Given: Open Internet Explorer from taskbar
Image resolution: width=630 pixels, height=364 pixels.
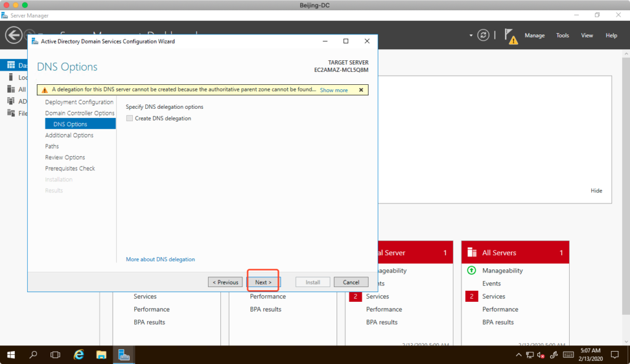Looking at the screenshot, I should (x=79, y=355).
